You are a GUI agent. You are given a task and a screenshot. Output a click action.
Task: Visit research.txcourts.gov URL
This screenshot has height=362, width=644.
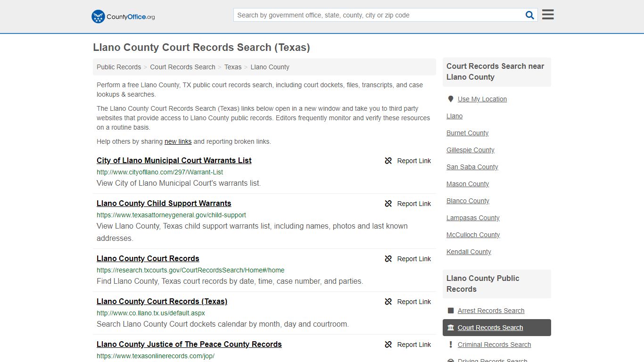(190, 270)
